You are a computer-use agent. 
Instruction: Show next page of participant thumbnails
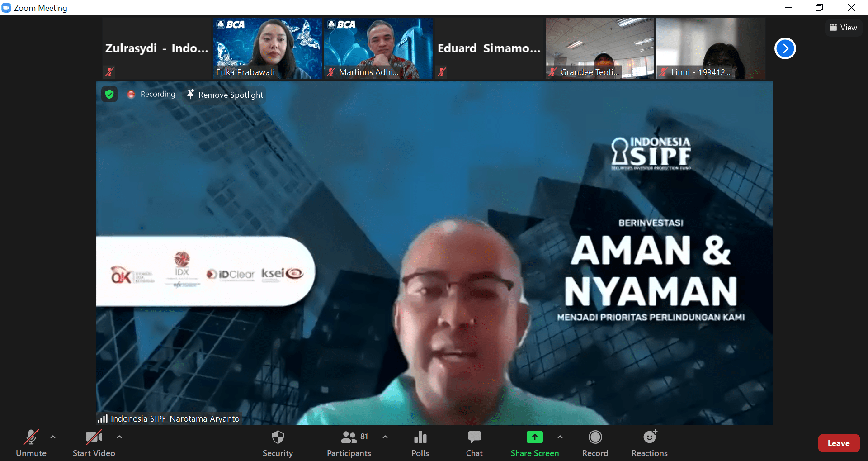click(x=785, y=48)
